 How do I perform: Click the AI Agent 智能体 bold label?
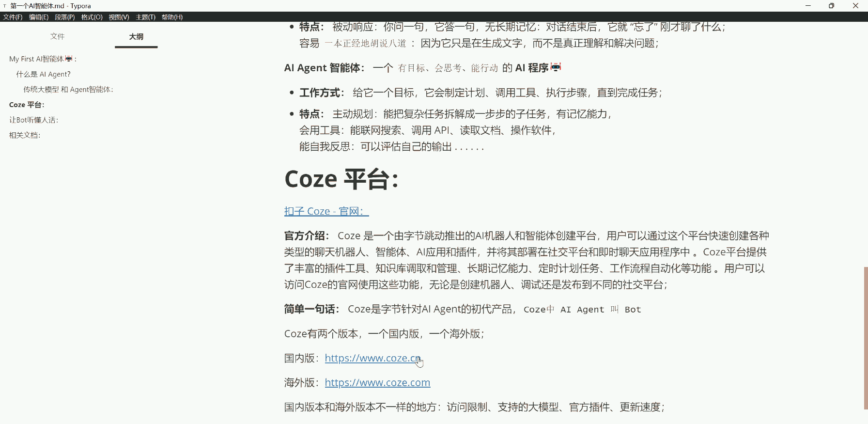324,68
